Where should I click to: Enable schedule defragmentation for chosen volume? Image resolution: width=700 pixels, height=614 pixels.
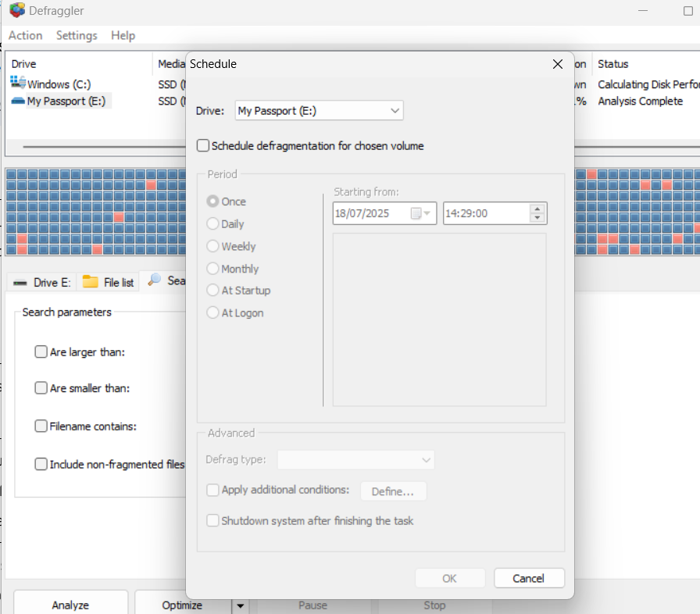(203, 145)
